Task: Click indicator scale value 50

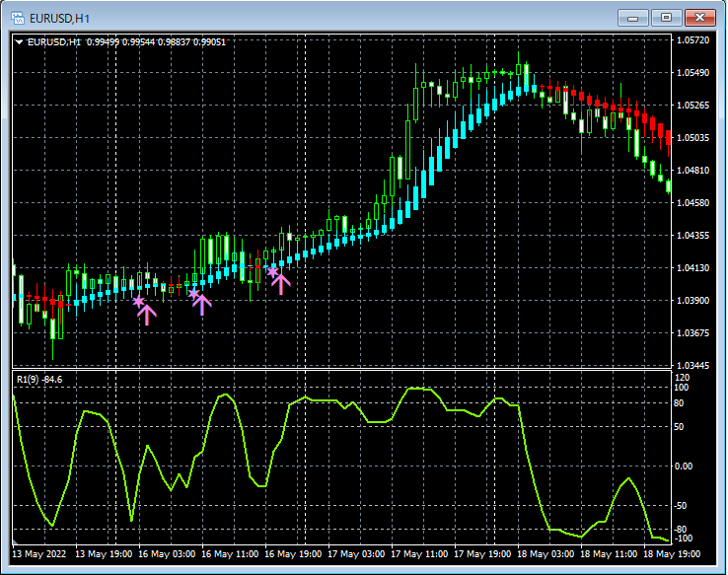Action: click(x=679, y=426)
